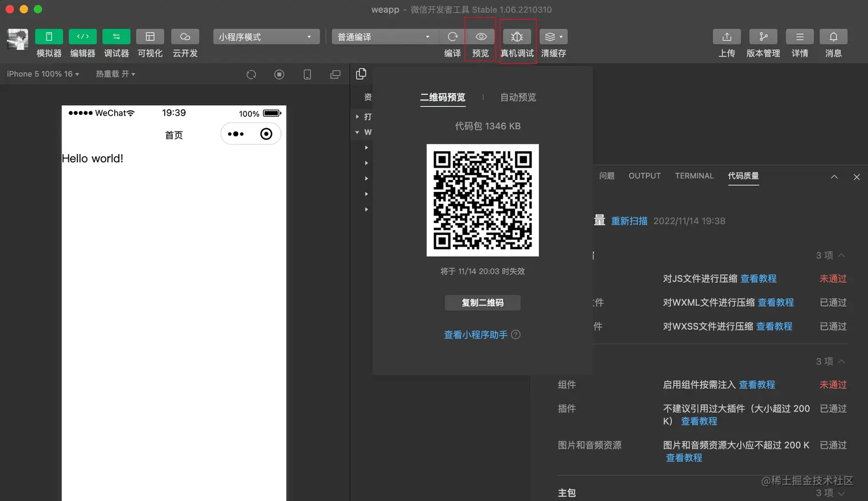Image resolution: width=868 pixels, height=501 pixels.
Task: Click the detach simulator window icon
Action: pyautogui.click(x=335, y=75)
